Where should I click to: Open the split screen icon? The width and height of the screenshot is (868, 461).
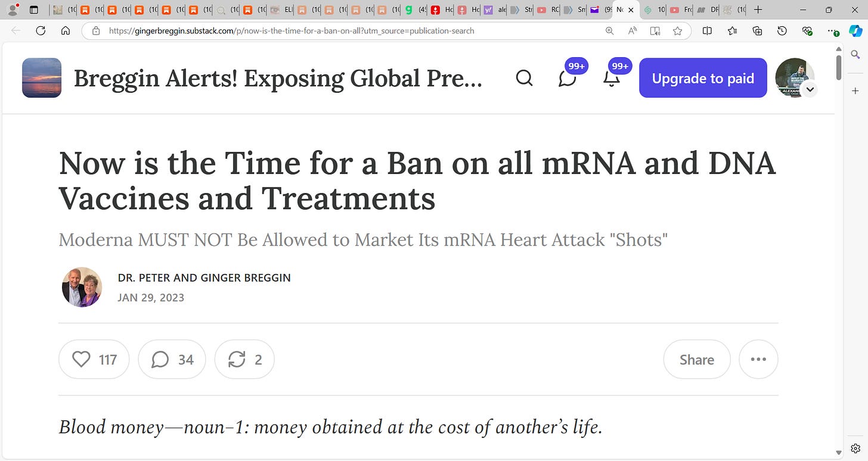(707, 31)
